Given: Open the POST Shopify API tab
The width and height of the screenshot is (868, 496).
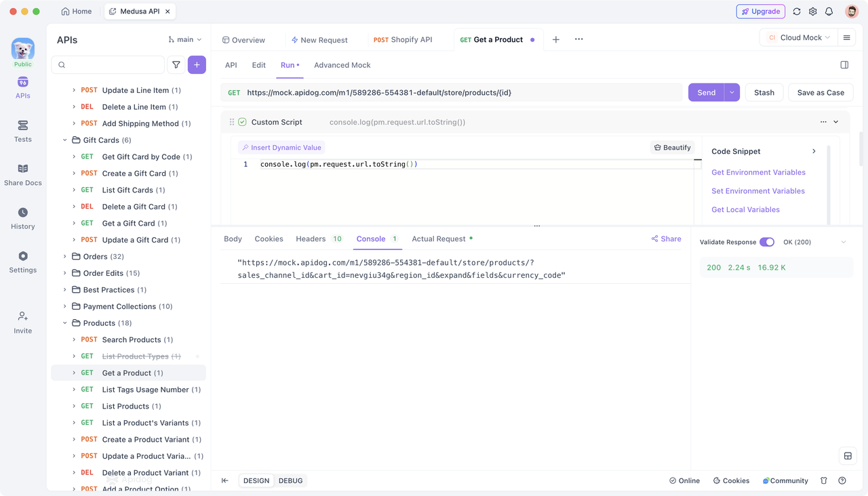Looking at the screenshot, I should click(x=403, y=39).
